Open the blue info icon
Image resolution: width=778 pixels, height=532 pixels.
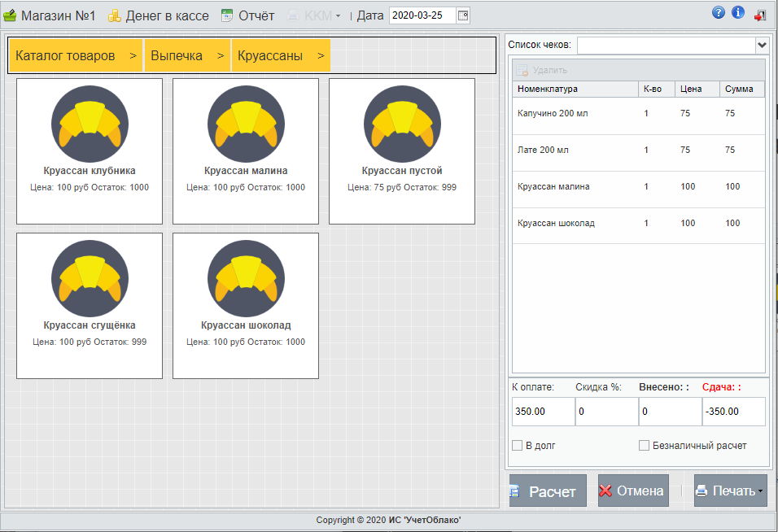[x=738, y=12]
